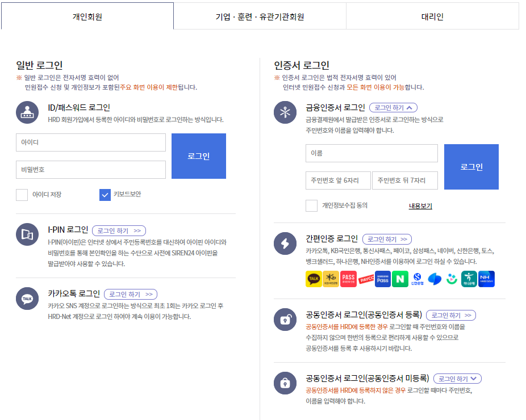Click the ID/패스워드 로그인 button
526x420 pixels.
coord(198,156)
